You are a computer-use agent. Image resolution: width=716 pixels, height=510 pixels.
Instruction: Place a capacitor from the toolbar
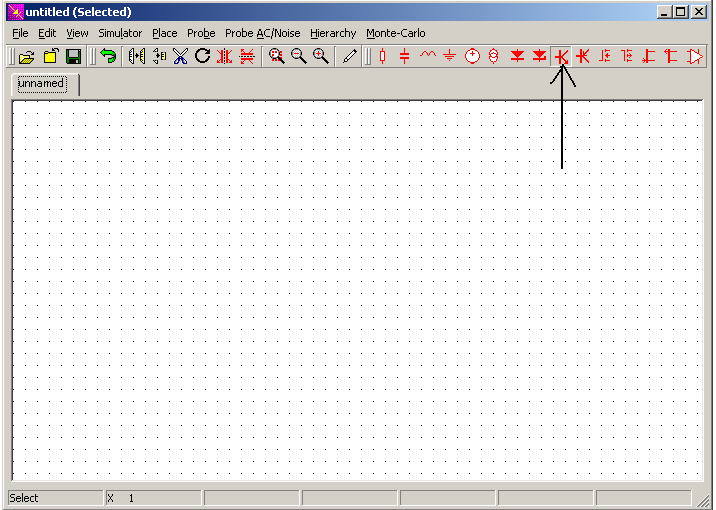click(405, 57)
